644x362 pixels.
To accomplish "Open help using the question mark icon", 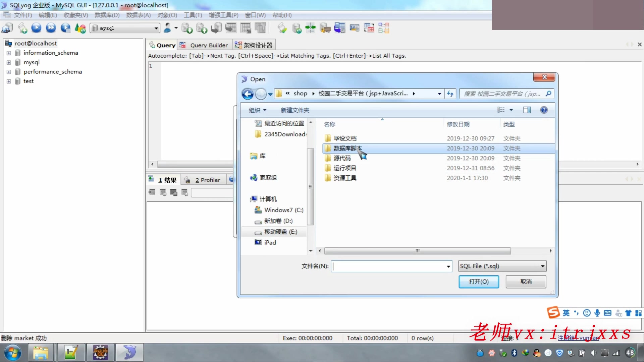I will 544,110.
